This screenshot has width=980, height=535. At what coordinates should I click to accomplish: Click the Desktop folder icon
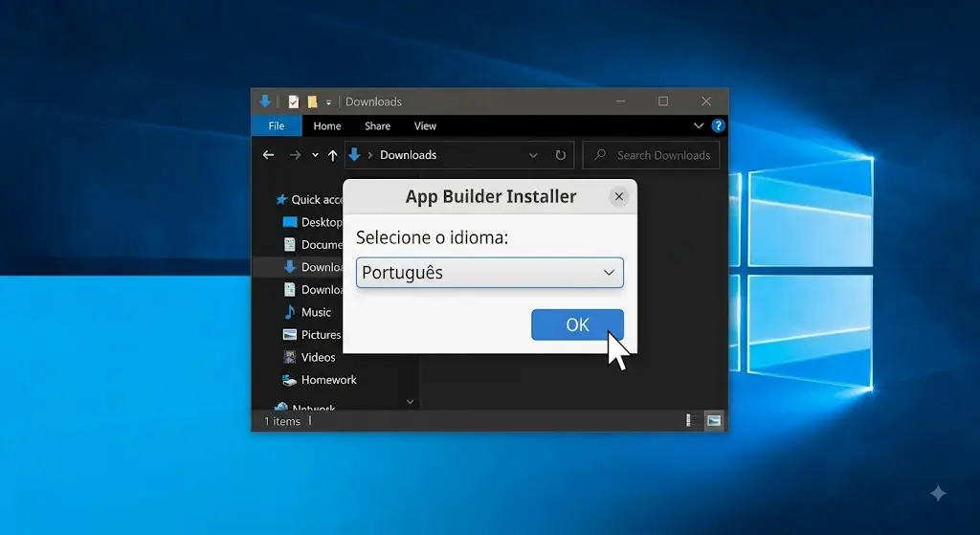tap(289, 222)
